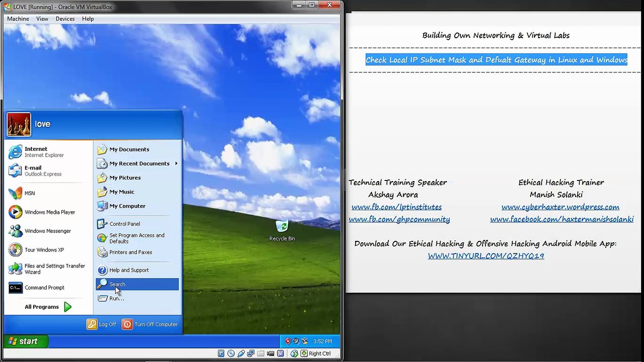Open Printers and Faxes
The height and width of the screenshot is (362, 644).
pyautogui.click(x=137, y=252)
